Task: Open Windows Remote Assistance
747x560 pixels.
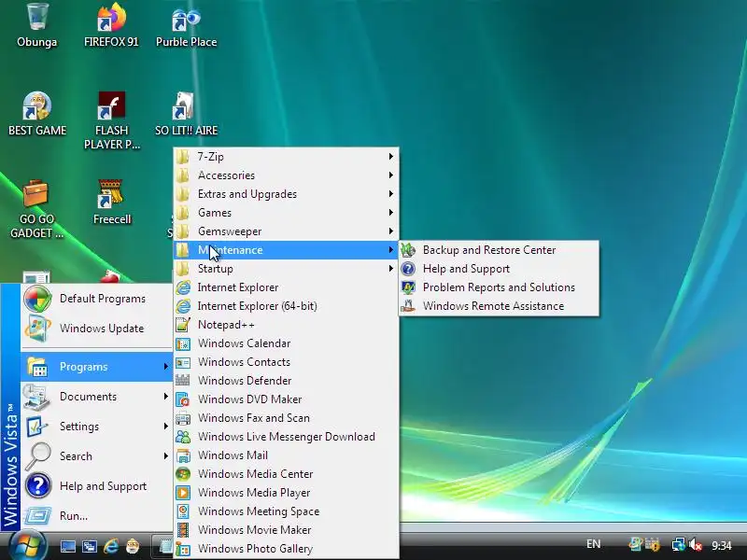Action: click(x=499, y=306)
